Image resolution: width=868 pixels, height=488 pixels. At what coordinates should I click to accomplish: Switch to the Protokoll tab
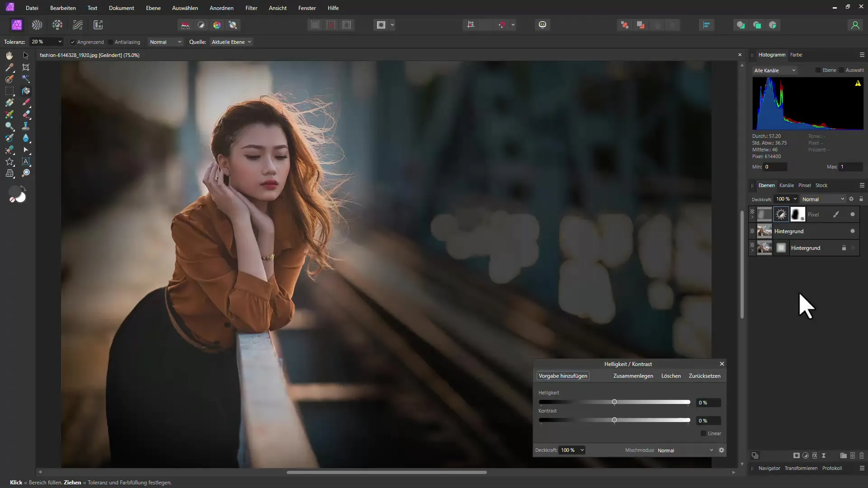832,468
